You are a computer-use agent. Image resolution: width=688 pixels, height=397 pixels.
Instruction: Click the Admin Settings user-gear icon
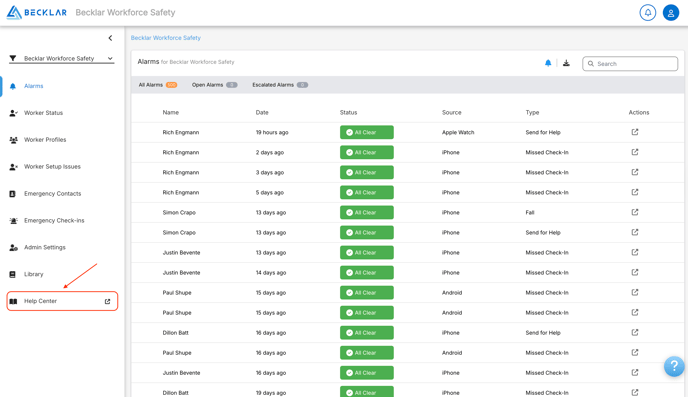point(13,247)
